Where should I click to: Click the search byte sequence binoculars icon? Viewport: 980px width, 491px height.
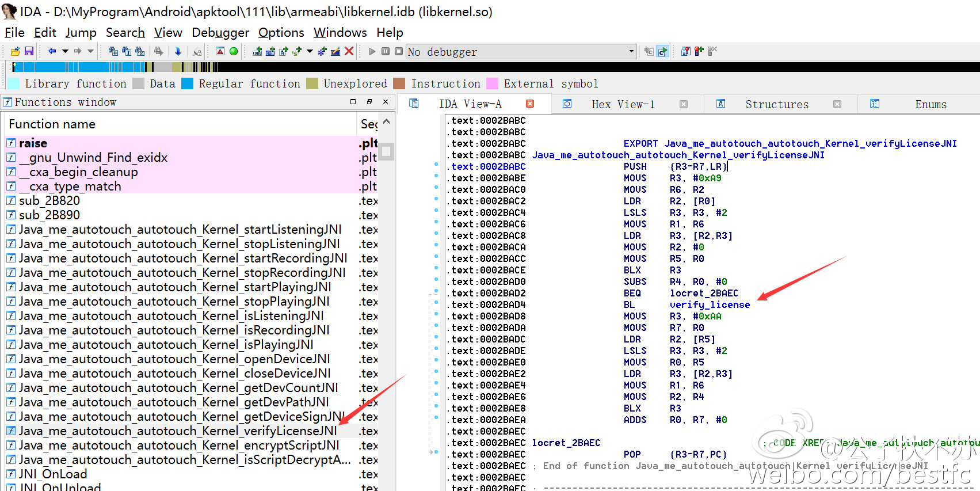coord(140,51)
